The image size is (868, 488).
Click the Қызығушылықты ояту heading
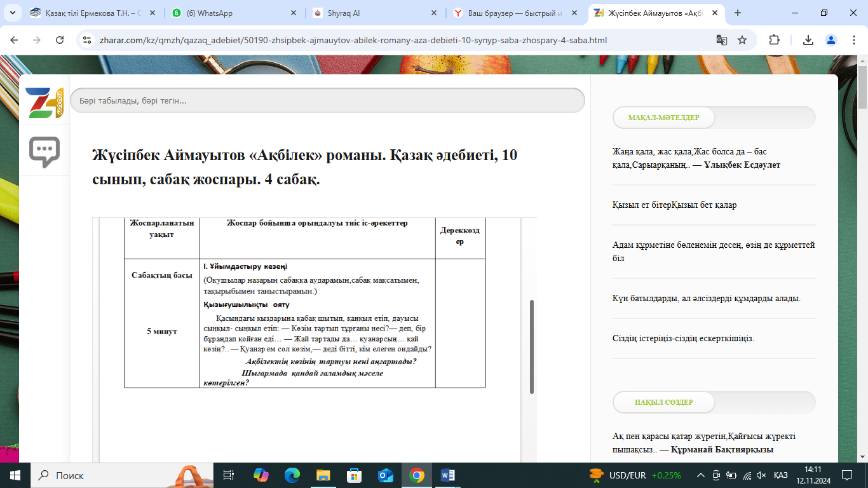[247, 304]
